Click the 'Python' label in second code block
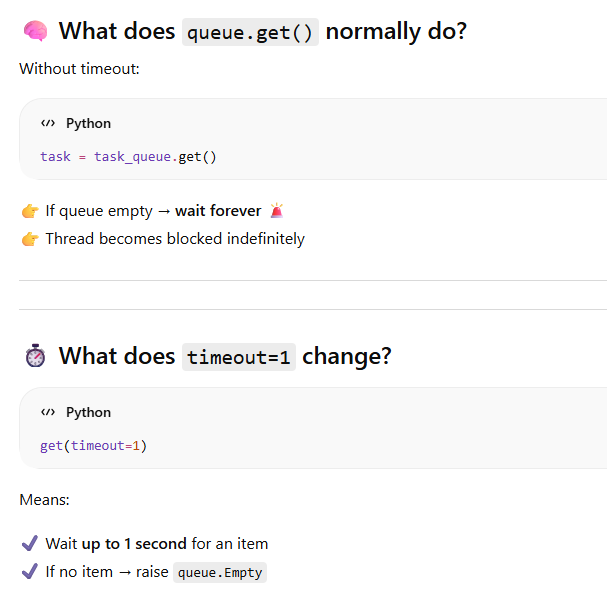This screenshot has width=607, height=592. [x=89, y=412]
